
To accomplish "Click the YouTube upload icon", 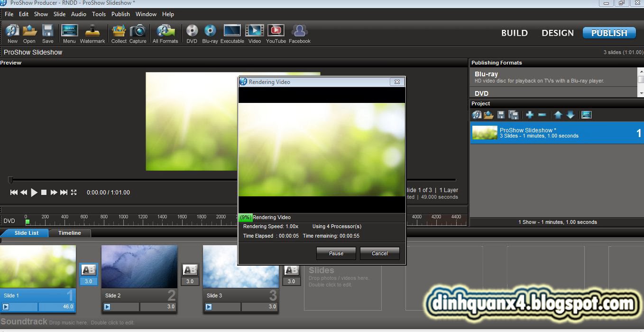I will (x=276, y=33).
